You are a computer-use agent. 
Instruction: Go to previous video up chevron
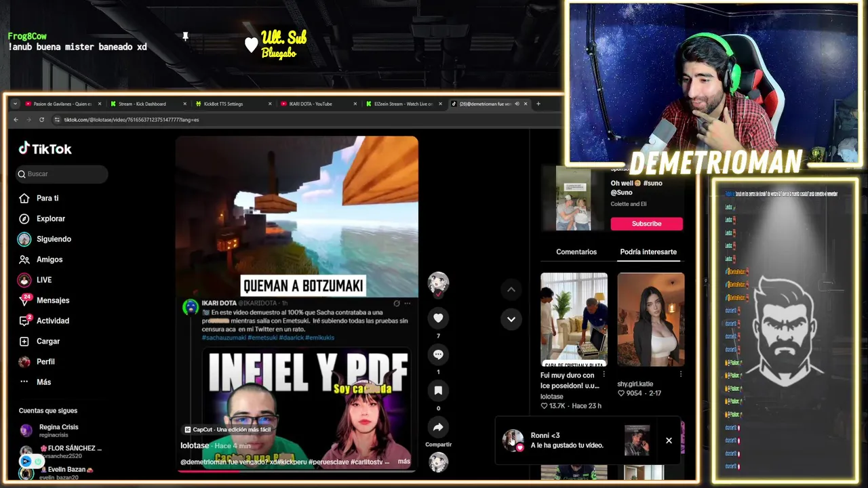pos(511,289)
